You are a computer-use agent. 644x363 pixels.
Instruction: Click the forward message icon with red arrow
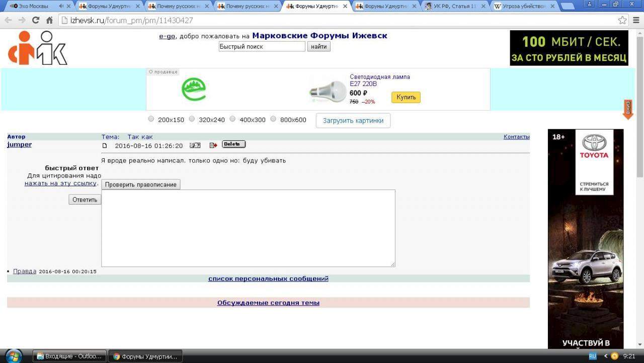click(x=213, y=145)
